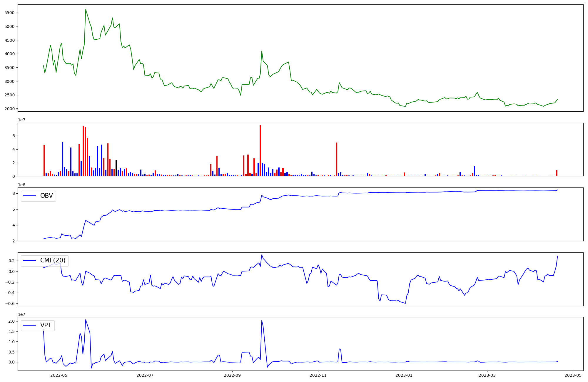Click the 2022-07 x-axis date label
This screenshot has height=382, width=588.
click(x=145, y=375)
